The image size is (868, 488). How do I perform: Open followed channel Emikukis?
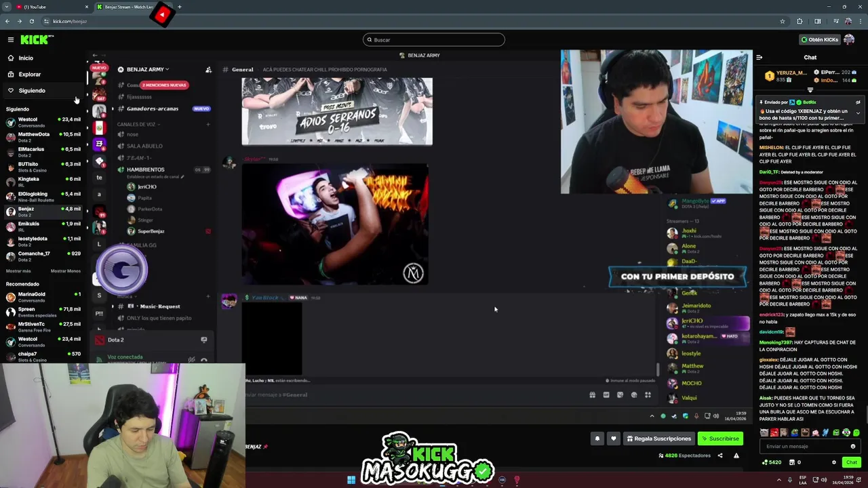42,226
